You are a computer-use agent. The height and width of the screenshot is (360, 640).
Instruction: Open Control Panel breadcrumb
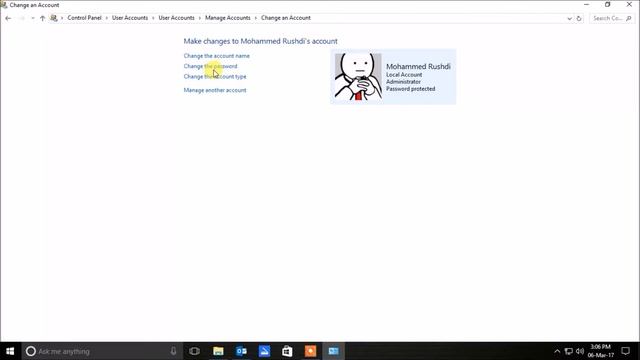point(84,18)
